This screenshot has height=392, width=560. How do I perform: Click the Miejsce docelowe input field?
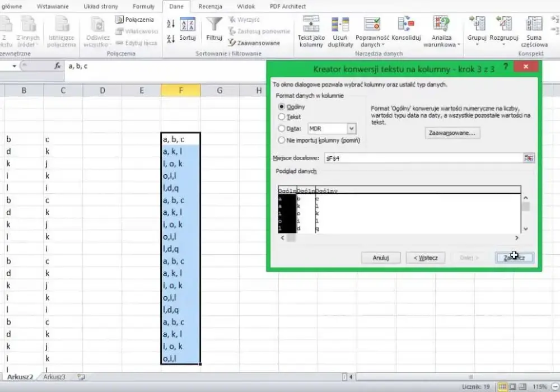click(424, 158)
